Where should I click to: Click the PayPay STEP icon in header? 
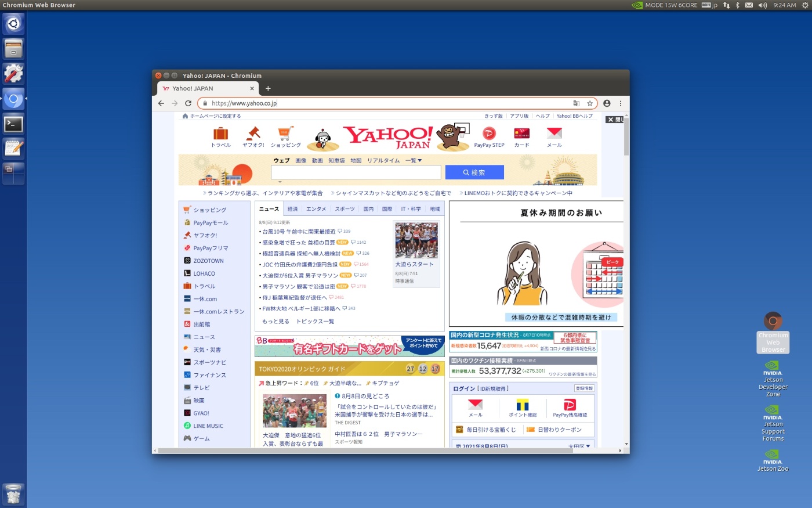coord(489,134)
